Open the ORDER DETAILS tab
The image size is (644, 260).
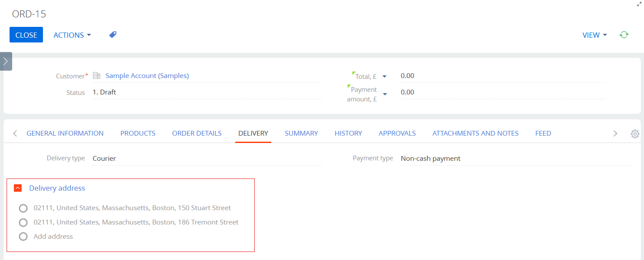tap(197, 133)
